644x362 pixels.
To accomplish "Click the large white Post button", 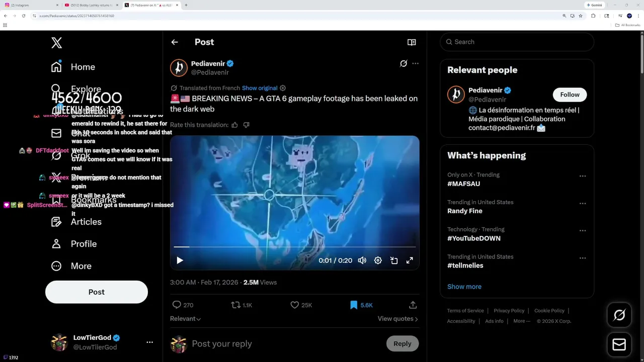I will (97, 292).
